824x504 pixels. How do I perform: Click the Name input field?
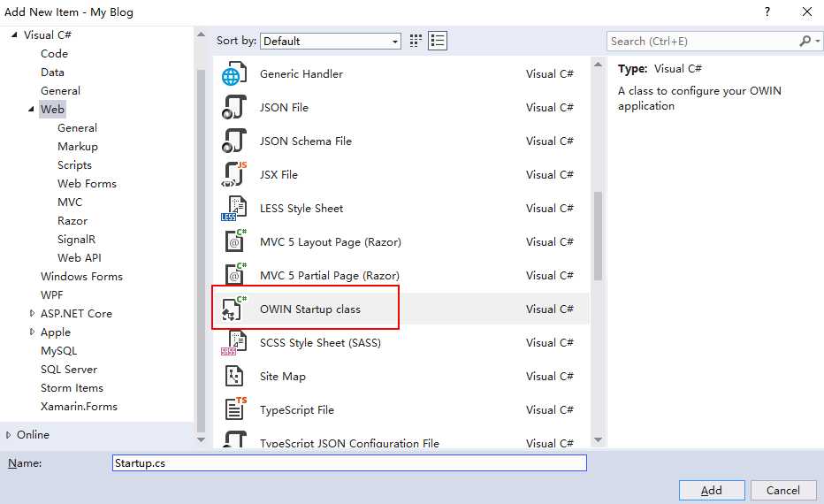click(349, 463)
